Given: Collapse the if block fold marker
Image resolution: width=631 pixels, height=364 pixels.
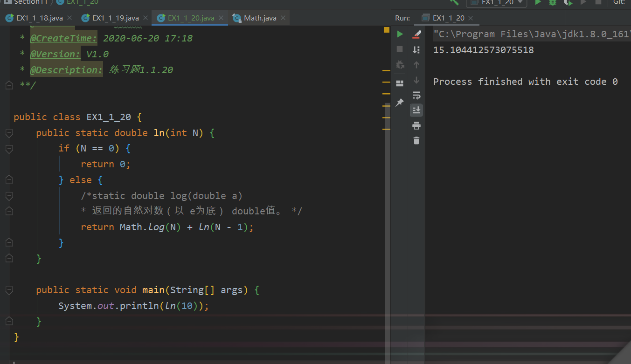Looking at the screenshot, I should (x=8, y=149).
